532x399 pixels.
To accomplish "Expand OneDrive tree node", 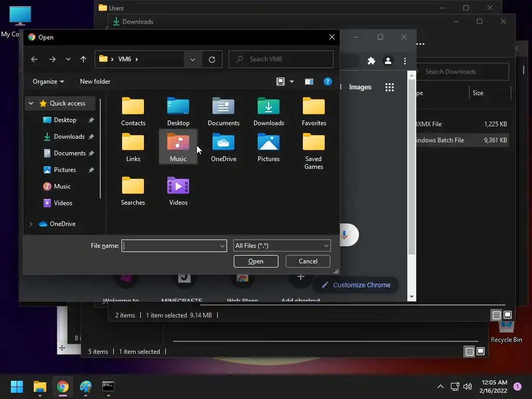I will (x=31, y=224).
